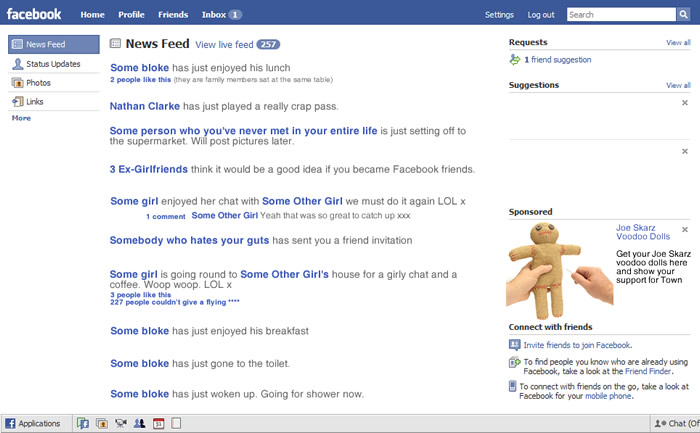
Task: Click 'Some bloke' on the toilet post
Action: pyautogui.click(x=140, y=363)
